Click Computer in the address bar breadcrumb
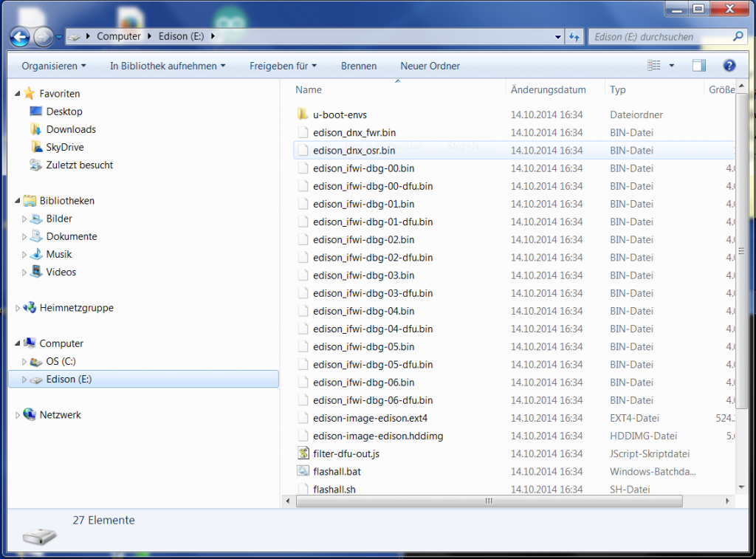756x559 pixels. tap(119, 37)
